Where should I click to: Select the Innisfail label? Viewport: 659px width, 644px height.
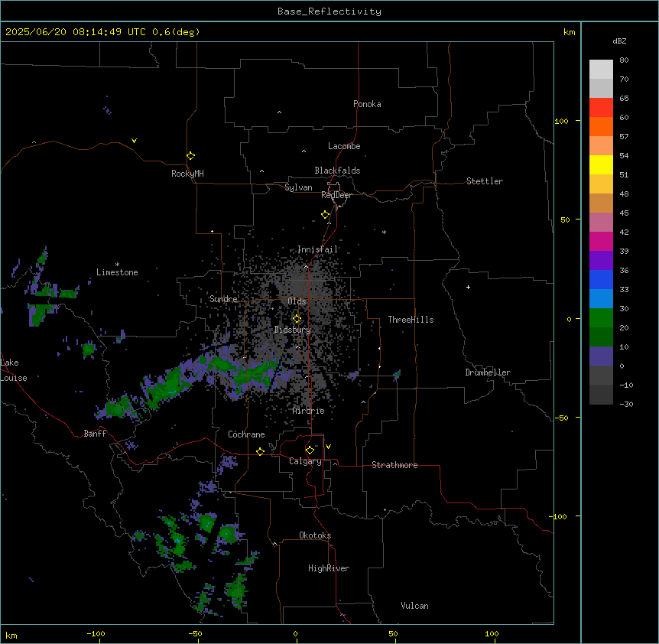click(317, 249)
